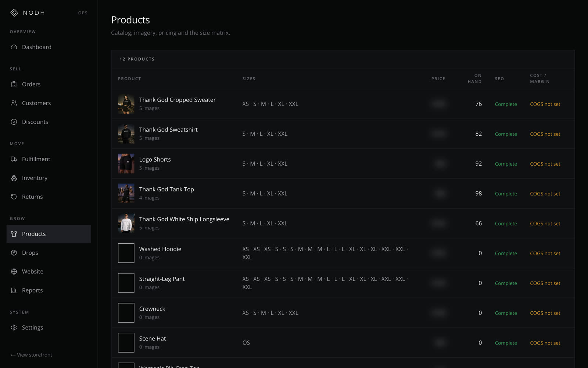Go to Orders in the sidebar
The height and width of the screenshot is (368, 588).
(x=49, y=84)
